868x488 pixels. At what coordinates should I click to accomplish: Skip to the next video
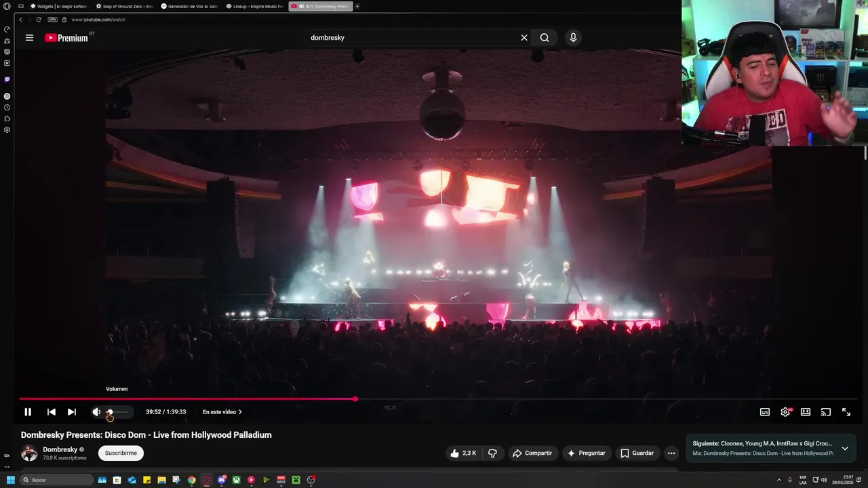[x=71, y=412]
